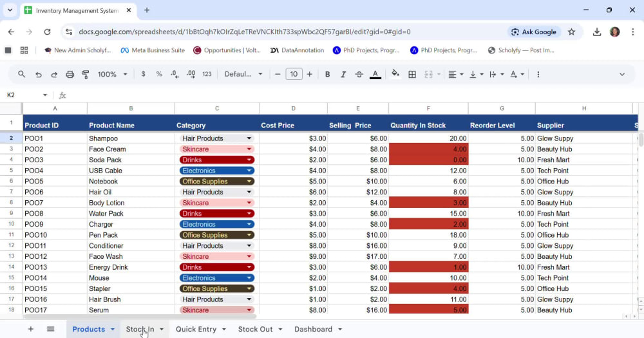Format as percent icon
This screenshot has height=338, width=644.
coord(159,74)
